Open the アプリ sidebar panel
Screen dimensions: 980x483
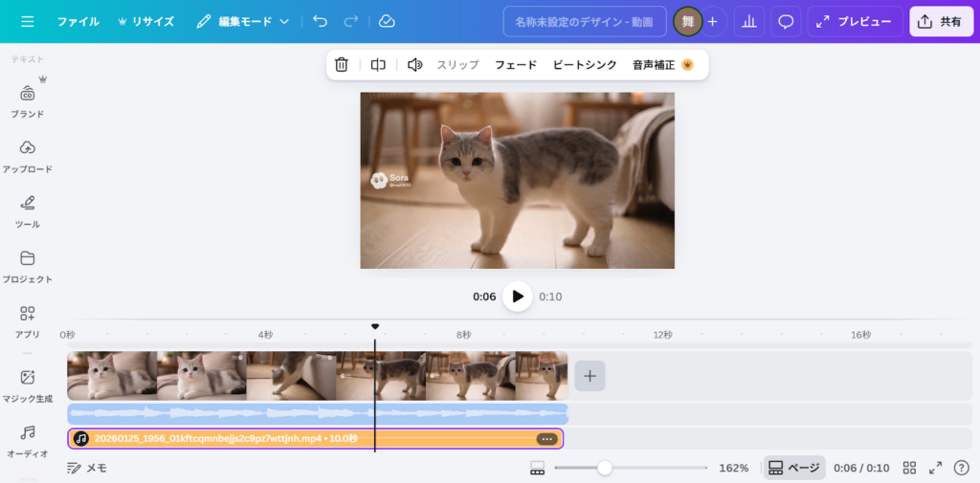pyautogui.click(x=27, y=321)
